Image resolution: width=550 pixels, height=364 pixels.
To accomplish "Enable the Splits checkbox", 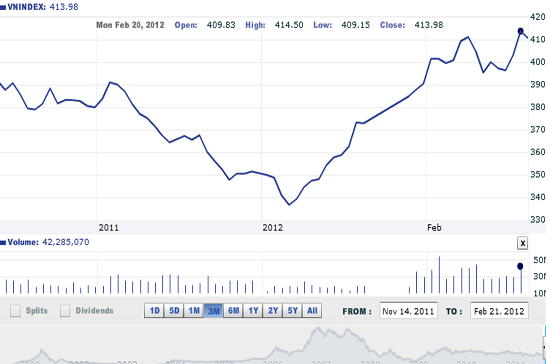I will (x=15, y=311).
